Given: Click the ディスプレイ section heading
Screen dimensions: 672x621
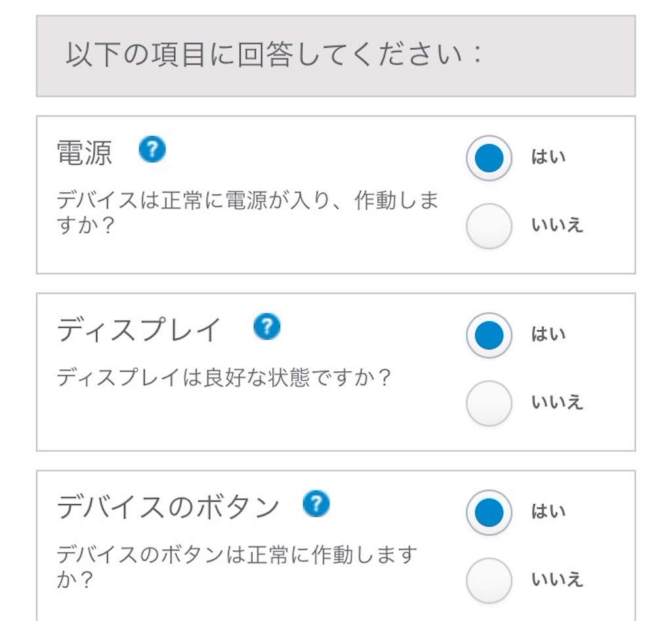Looking at the screenshot, I should pyautogui.click(x=139, y=331).
